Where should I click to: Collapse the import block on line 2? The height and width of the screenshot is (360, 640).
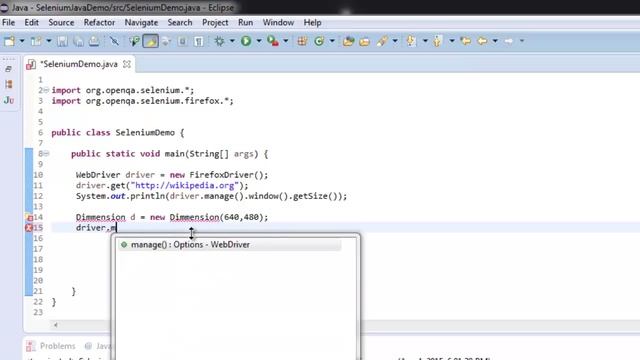pos(46,90)
